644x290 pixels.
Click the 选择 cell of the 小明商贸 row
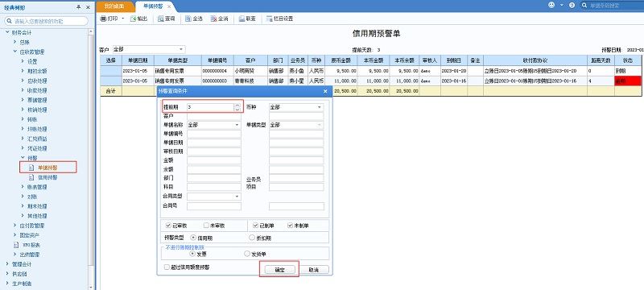[111, 71]
